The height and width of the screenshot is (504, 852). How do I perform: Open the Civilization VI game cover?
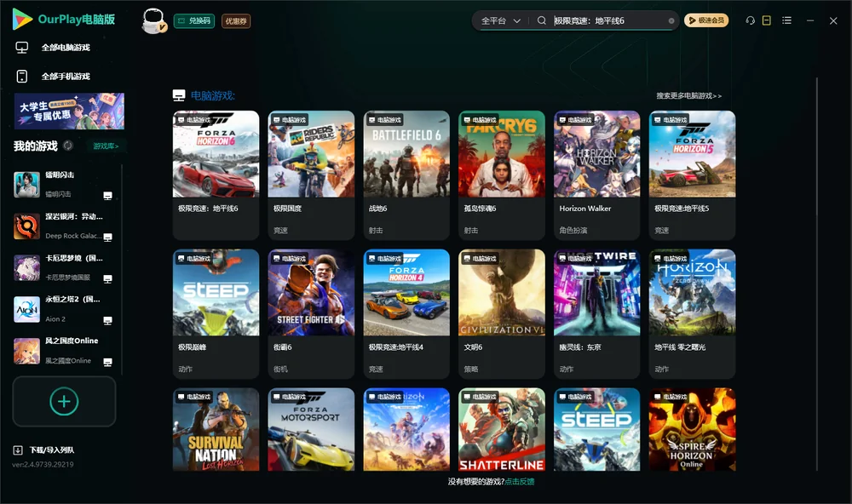click(x=502, y=293)
